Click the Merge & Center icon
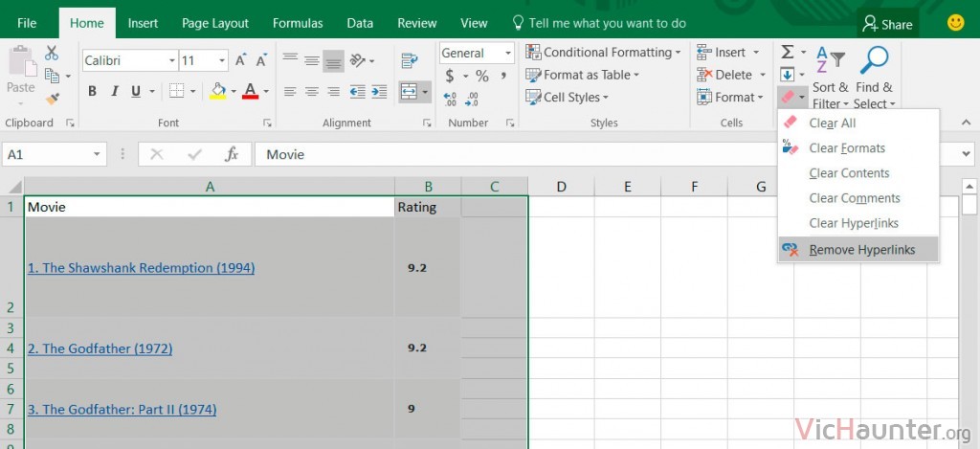 410,91
